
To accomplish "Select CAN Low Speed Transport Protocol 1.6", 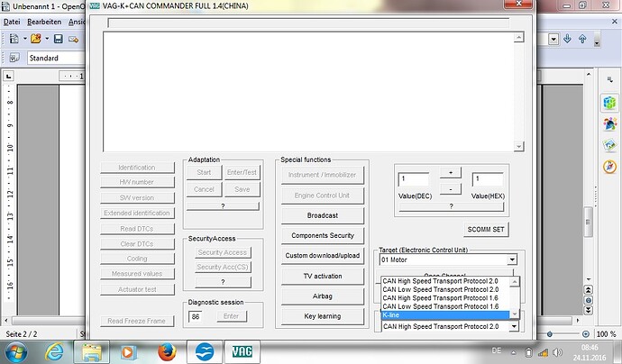I will (445, 306).
